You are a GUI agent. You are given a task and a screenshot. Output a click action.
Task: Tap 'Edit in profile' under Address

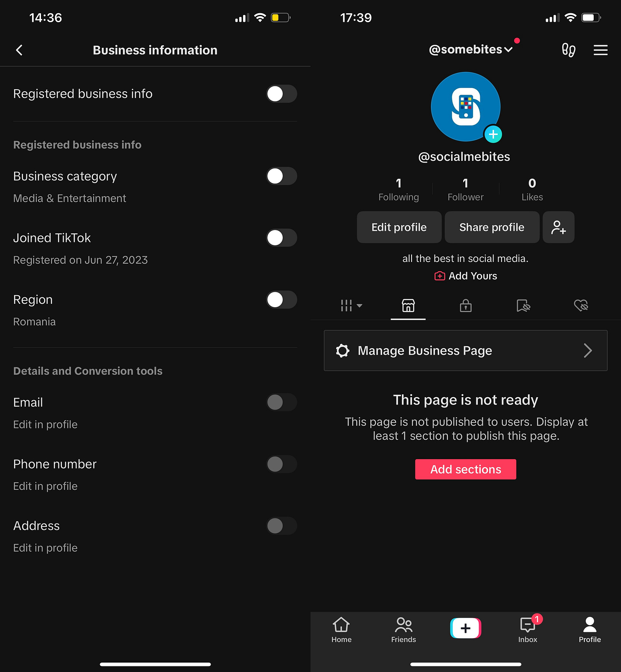(x=45, y=548)
